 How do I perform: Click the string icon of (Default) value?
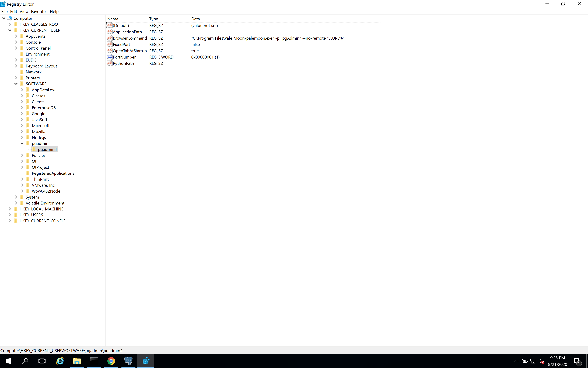coord(110,25)
